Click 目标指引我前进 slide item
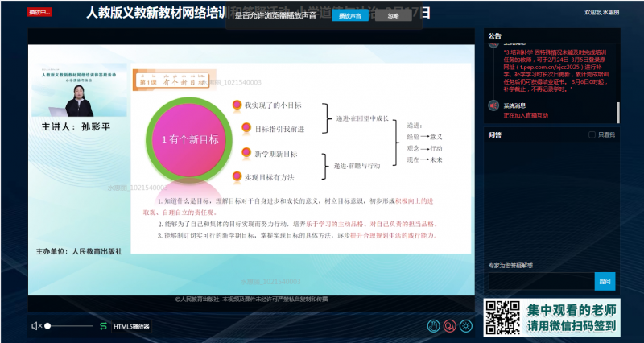 [279, 129]
